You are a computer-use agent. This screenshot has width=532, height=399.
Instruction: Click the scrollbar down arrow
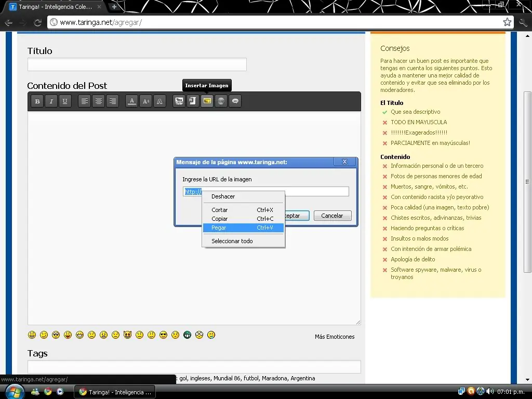tap(527, 380)
